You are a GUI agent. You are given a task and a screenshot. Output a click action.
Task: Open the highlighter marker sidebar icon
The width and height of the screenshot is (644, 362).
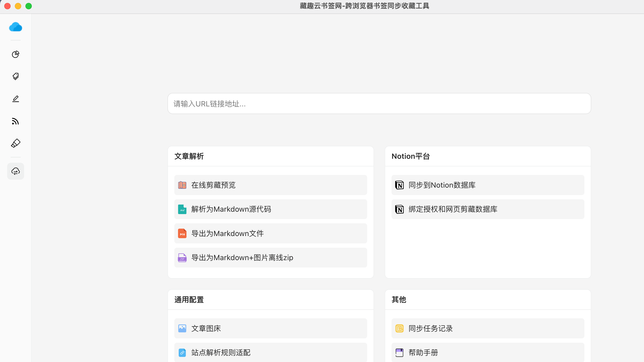point(16,143)
